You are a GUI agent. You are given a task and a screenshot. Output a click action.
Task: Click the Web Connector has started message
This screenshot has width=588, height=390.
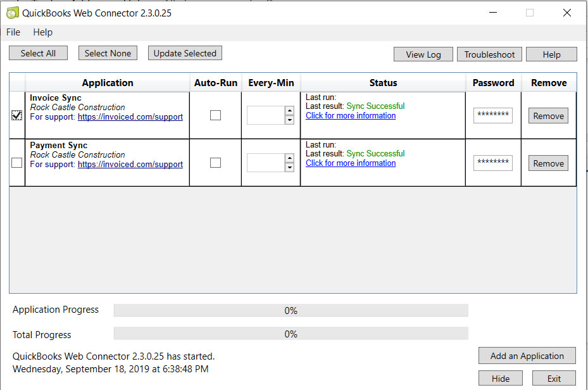[114, 356]
